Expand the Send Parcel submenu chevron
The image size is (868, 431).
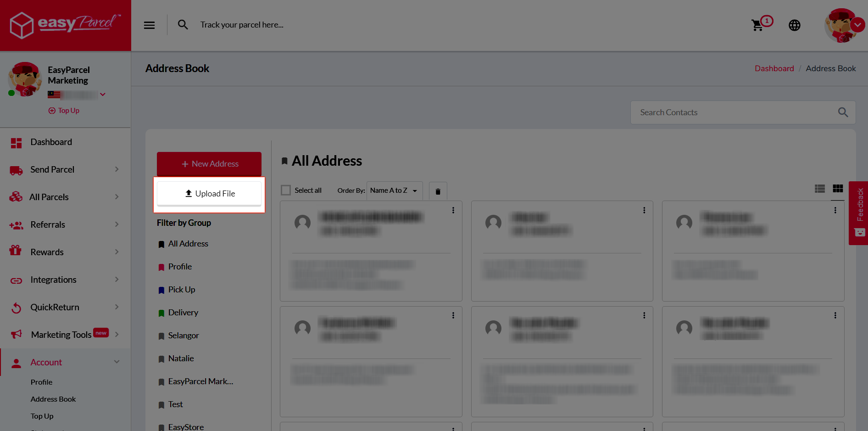(117, 169)
